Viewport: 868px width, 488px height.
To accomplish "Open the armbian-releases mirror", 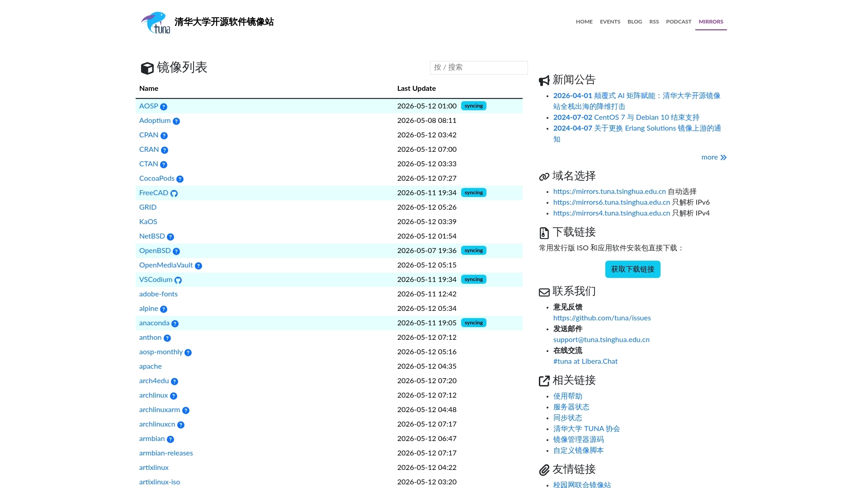I will pyautogui.click(x=166, y=453).
